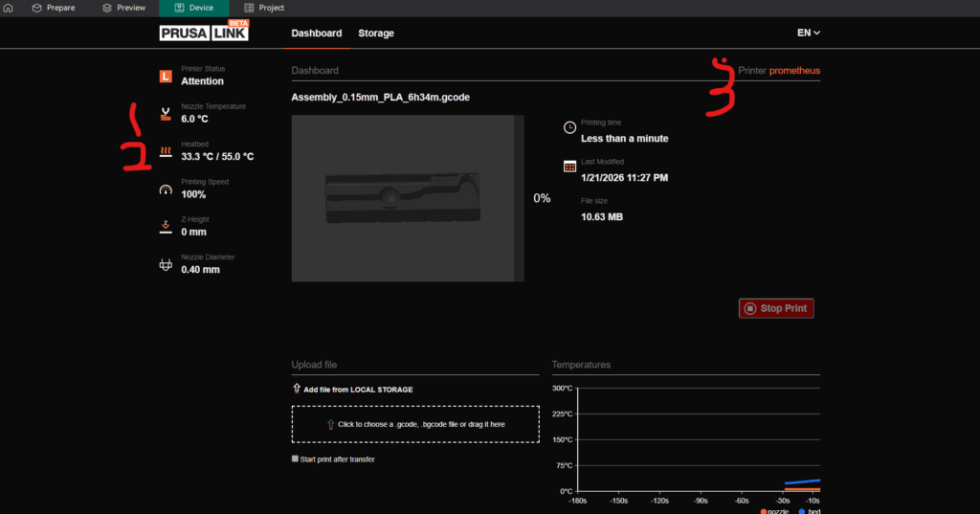Click the orange printer status icon
This screenshot has height=514, width=980.
pyautogui.click(x=166, y=76)
